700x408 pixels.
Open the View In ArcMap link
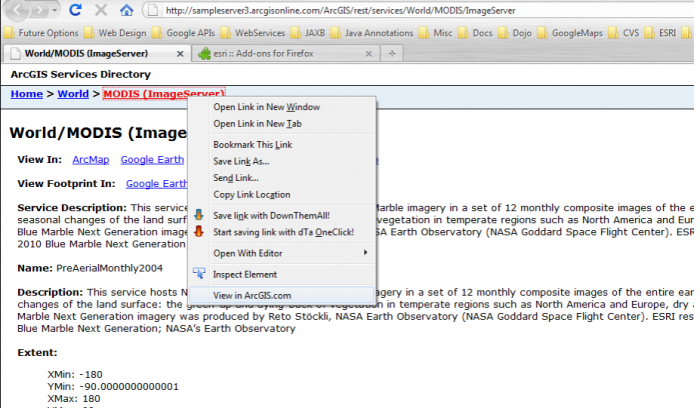pyautogui.click(x=91, y=160)
